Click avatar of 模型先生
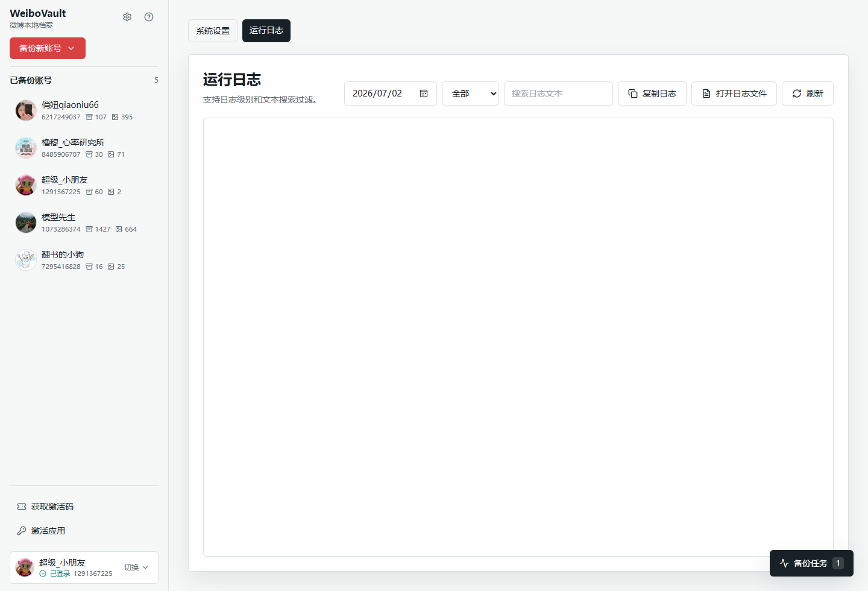 pyautogui.click(x=26, y=223)
